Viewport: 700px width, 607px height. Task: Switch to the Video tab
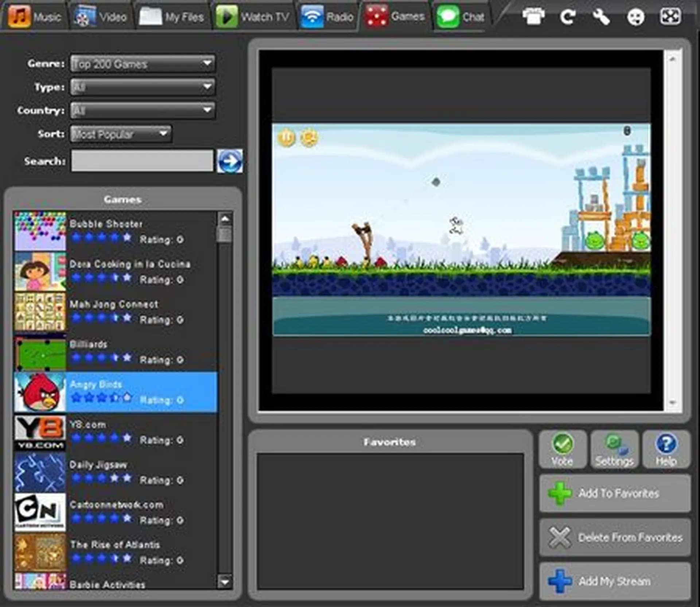(x=101, y=16)
